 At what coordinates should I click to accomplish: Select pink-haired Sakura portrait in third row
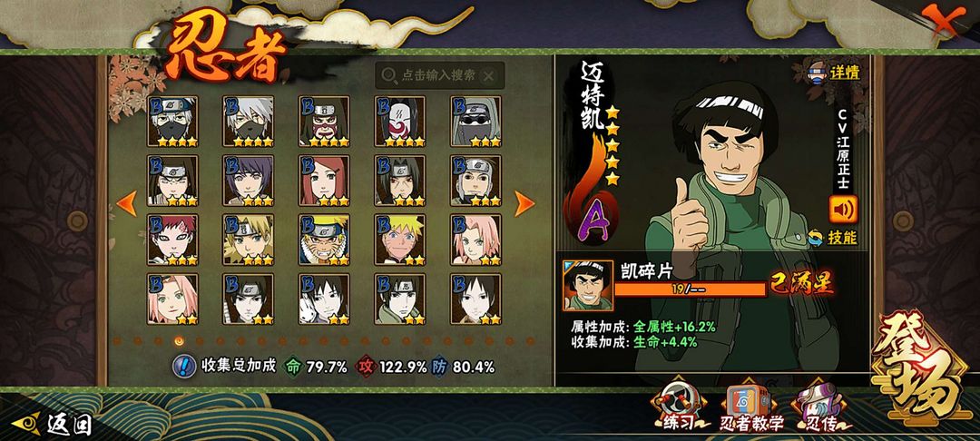pos(475,240)
